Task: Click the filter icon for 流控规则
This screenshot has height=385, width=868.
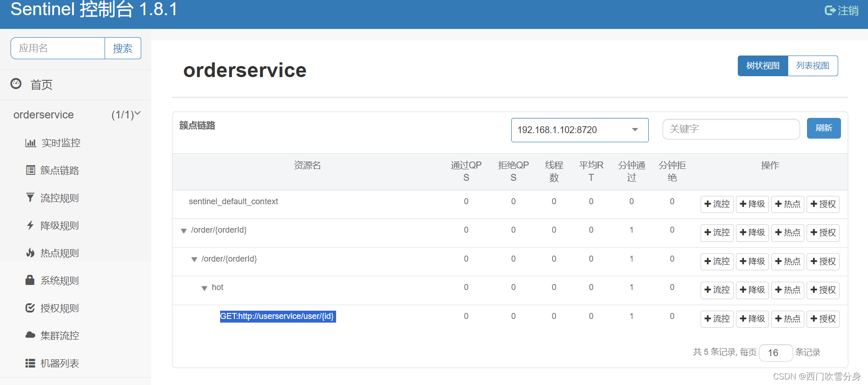Action: (x=30, y=198)
